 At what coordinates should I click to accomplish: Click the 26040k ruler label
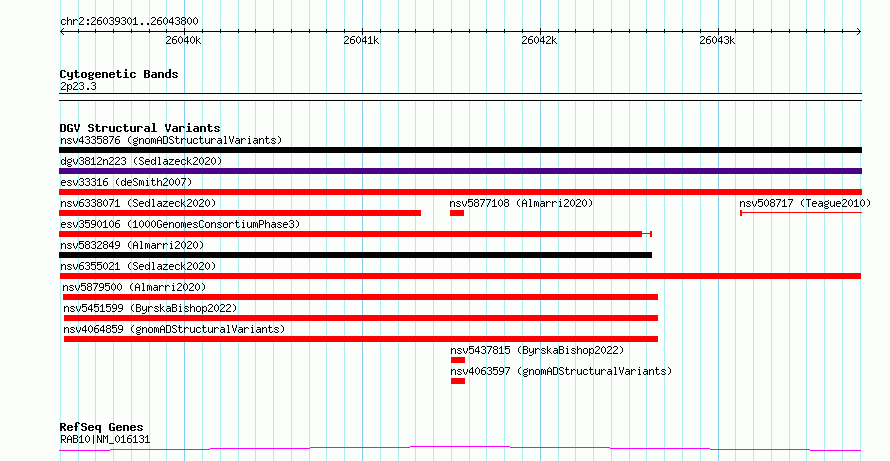pos(183,41)
